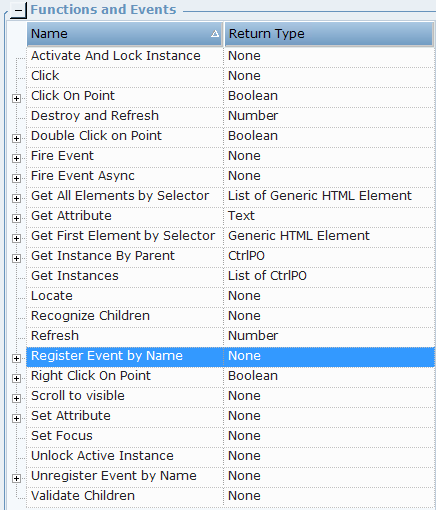436x510 pixels.
Task: Select the Destroy and Refresh row
Action: 231,116
